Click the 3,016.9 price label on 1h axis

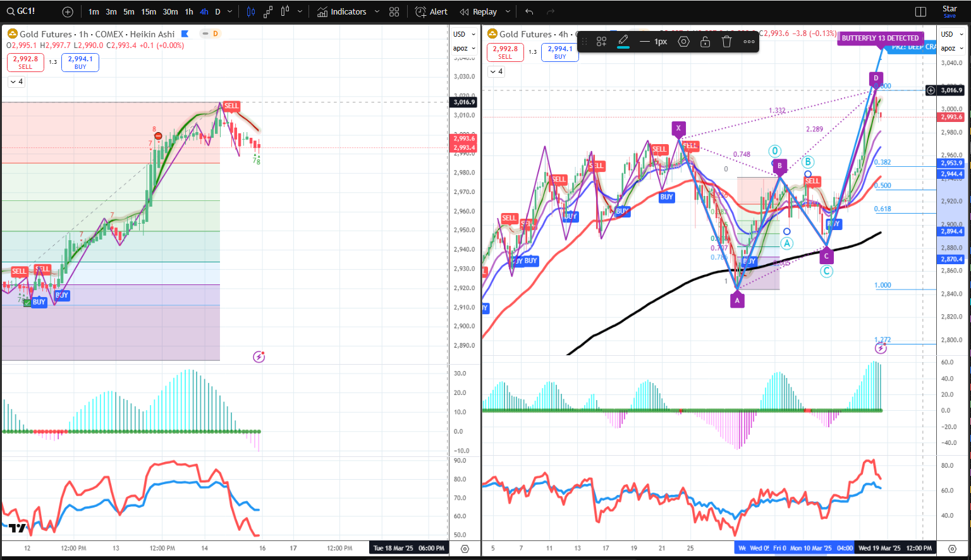click(464, 102)
